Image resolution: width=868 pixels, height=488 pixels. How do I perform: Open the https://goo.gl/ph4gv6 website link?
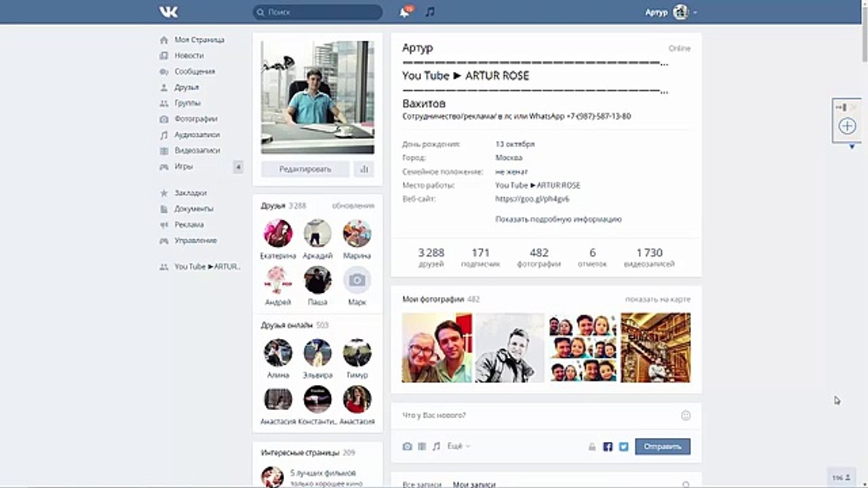click(532, 199)
